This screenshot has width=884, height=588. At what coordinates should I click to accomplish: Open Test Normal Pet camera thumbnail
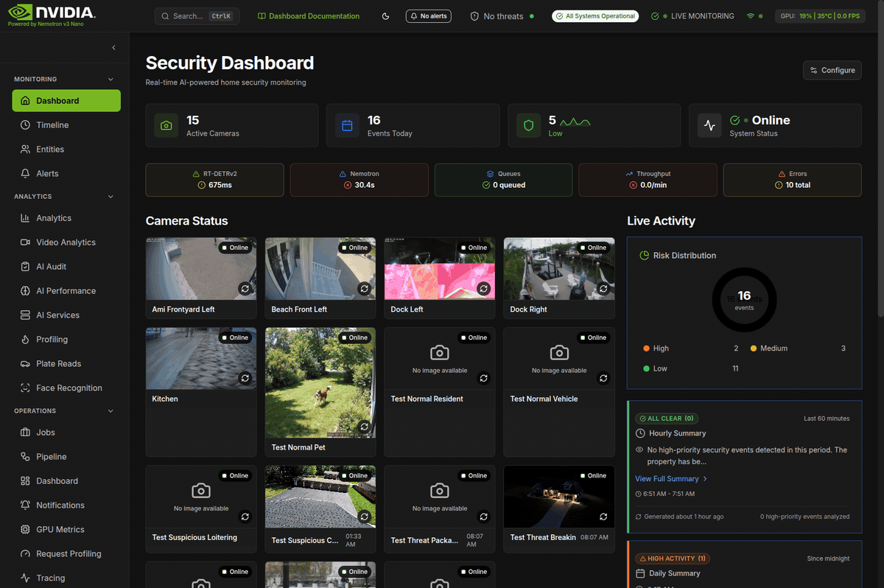(x=320, y=383)
